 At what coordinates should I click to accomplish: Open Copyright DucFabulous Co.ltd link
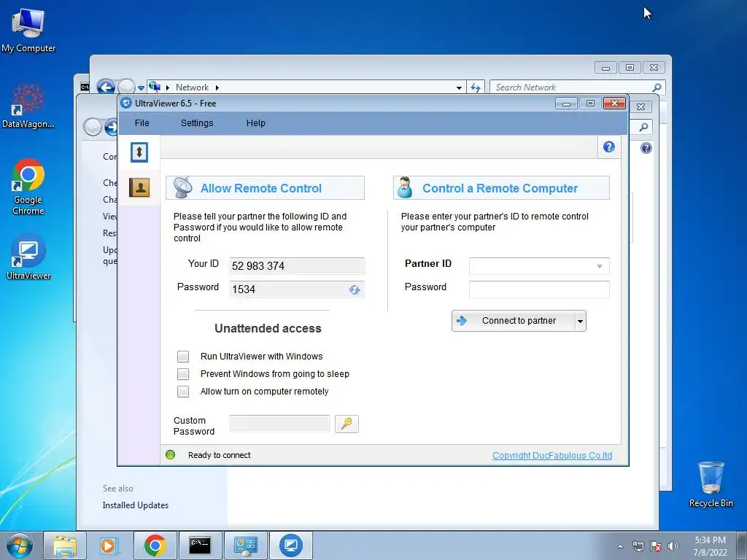pyautogui.click(x=552, y=455)
